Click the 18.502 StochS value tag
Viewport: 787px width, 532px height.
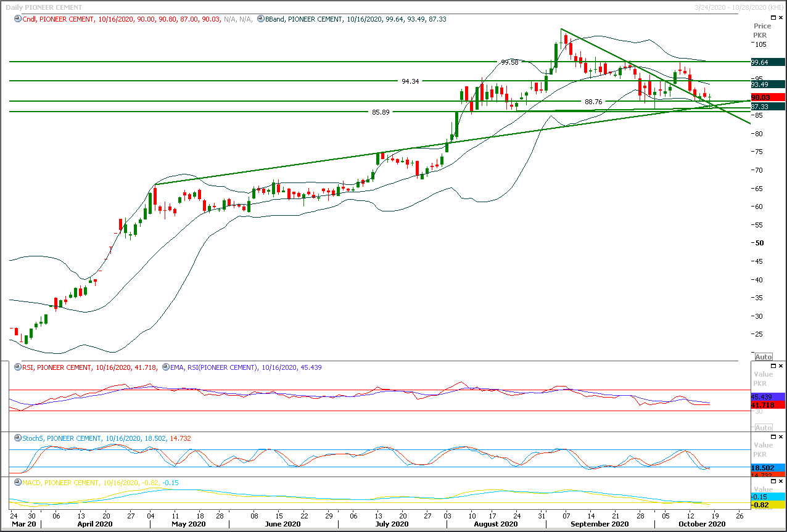point(767,468)
